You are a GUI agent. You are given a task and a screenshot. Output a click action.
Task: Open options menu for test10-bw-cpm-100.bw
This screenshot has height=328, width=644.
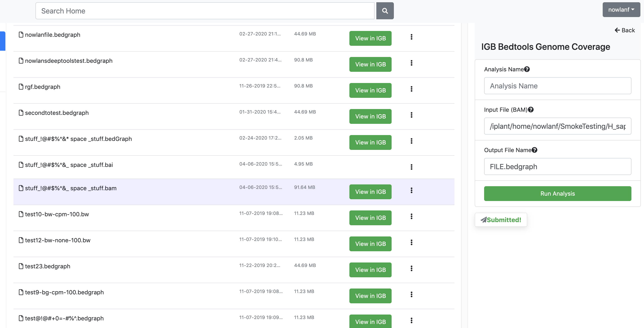coord(411,216)
